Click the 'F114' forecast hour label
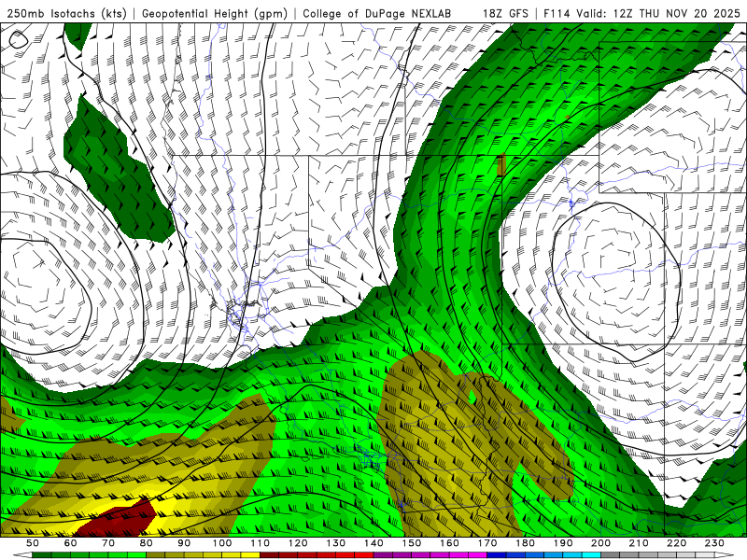 (557, 13)
